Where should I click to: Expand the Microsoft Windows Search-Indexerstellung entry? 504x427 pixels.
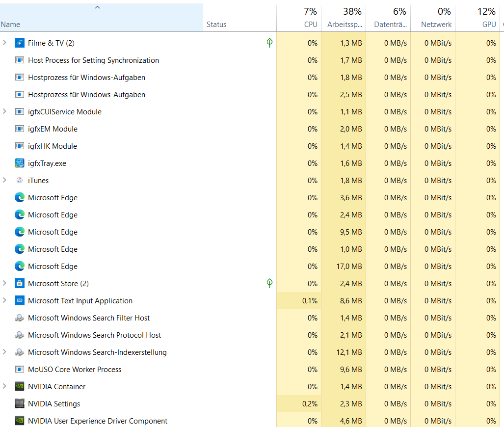4,352
